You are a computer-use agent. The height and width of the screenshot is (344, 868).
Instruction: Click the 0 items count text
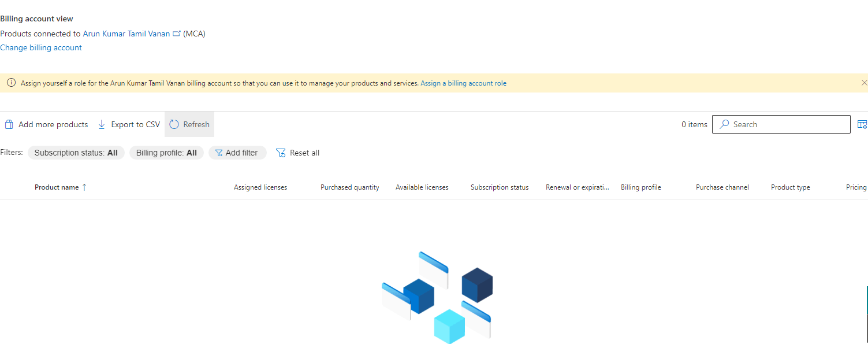(x=694, y=124)
